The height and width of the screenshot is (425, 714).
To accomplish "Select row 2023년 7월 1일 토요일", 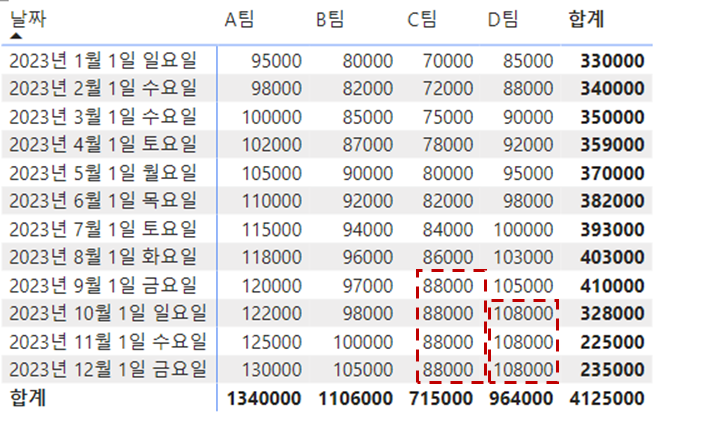I will point(103,229).
